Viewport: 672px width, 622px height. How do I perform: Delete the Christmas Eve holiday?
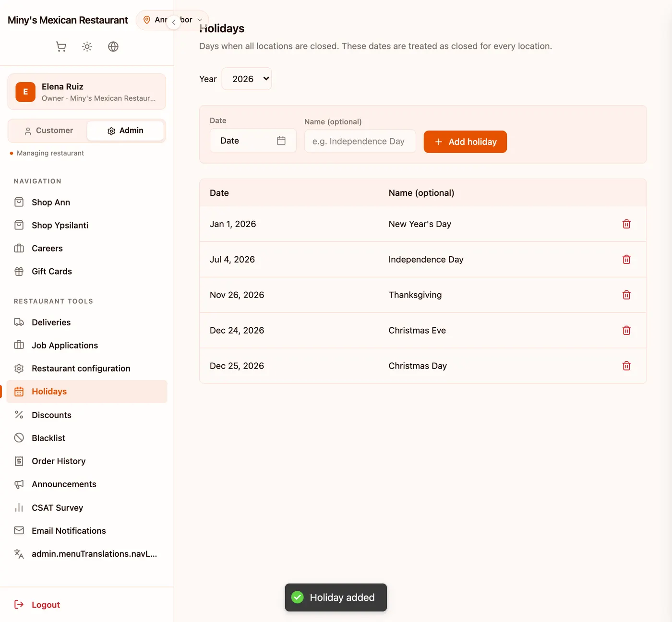[x=626, y=331]
